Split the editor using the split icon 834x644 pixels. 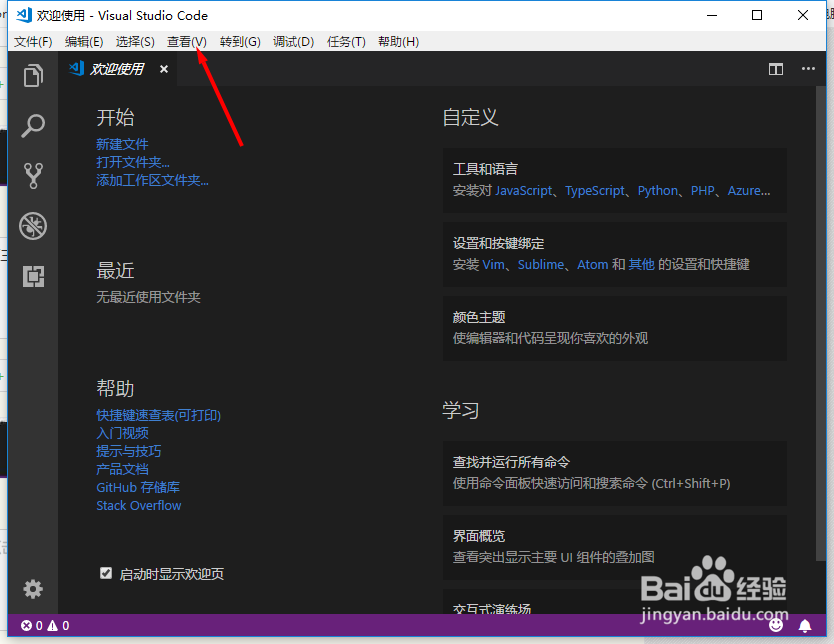[775, 69]
